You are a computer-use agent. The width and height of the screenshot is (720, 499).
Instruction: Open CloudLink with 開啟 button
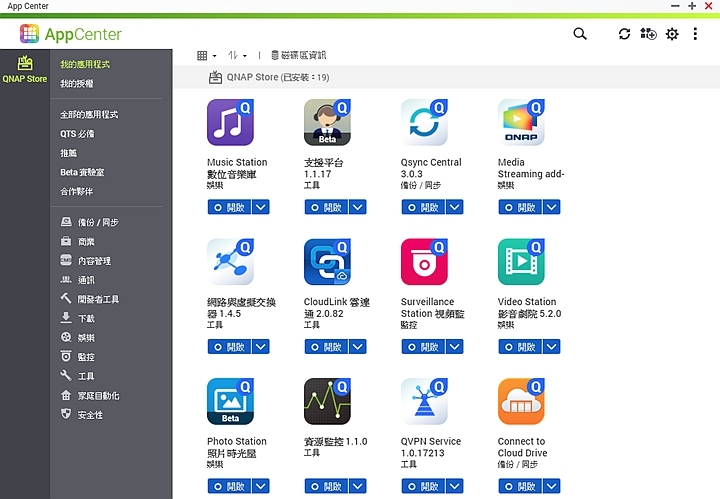pos(326,347)
